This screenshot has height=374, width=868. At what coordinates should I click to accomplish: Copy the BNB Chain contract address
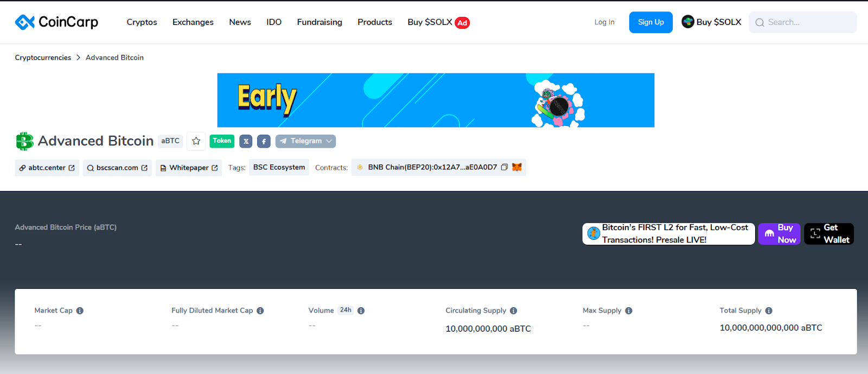click(x=504, y=167)
